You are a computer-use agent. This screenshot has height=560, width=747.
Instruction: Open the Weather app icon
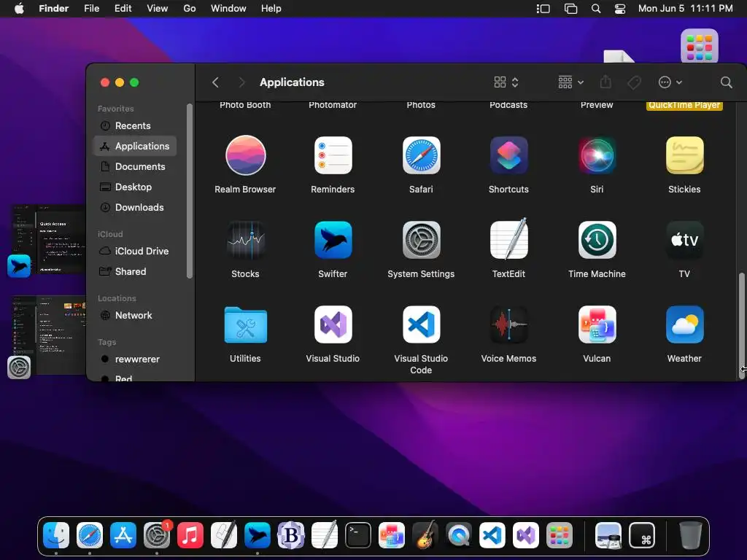click(x=684, y=324)
